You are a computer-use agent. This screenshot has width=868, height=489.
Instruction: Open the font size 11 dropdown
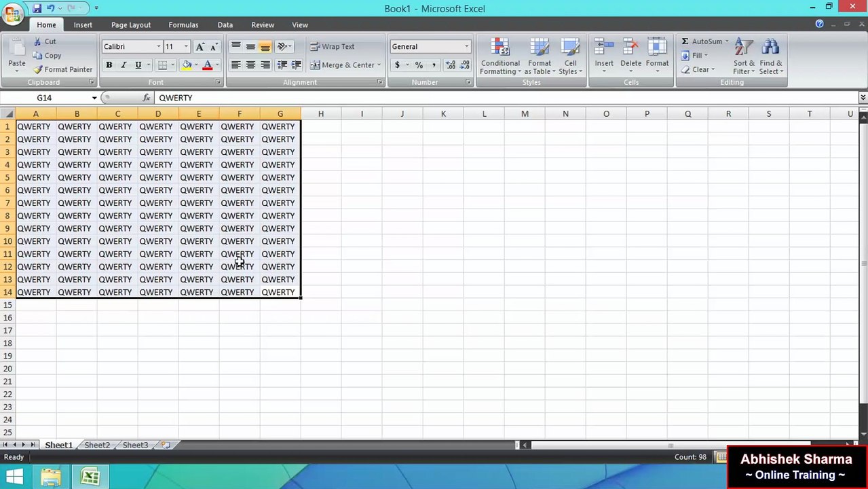(186, 47)
